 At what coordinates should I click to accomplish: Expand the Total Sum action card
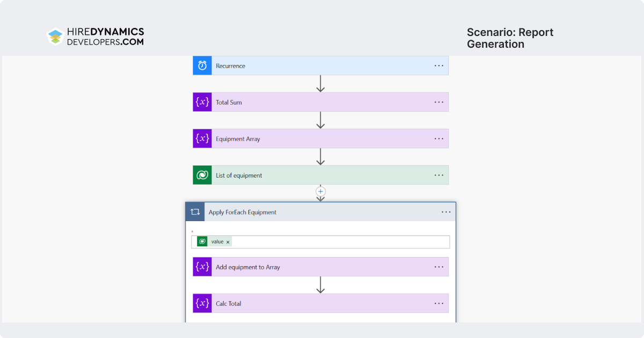point(320,102)
